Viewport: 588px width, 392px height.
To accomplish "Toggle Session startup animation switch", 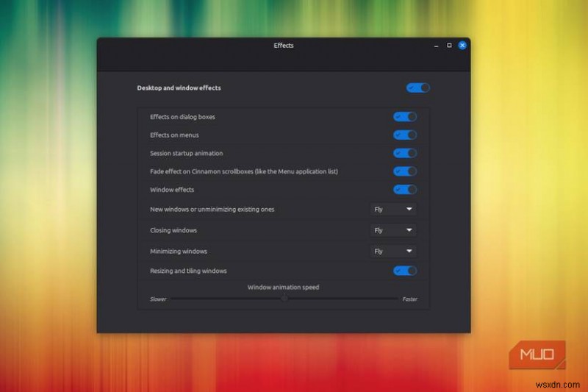I will 405,153.
